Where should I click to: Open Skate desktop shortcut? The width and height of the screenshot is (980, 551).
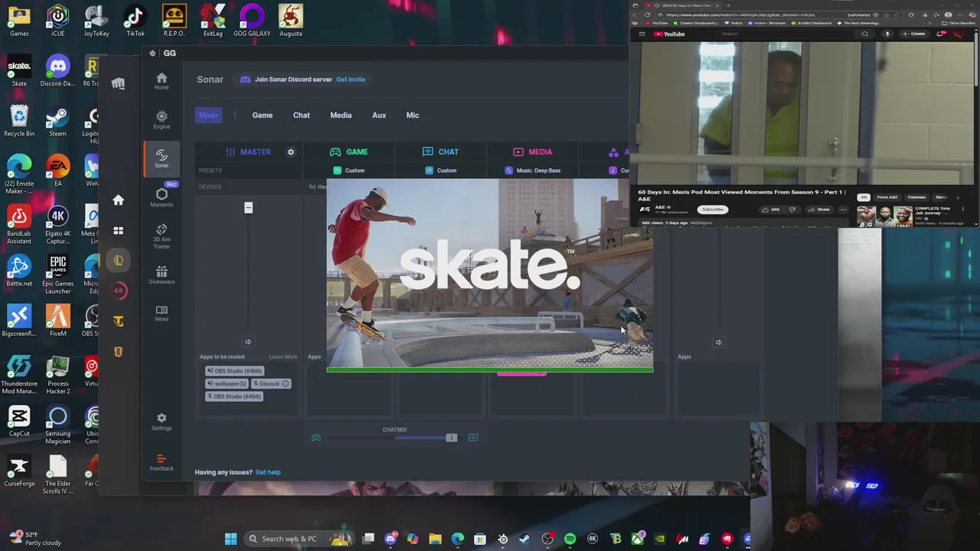(x=19, y=71)
